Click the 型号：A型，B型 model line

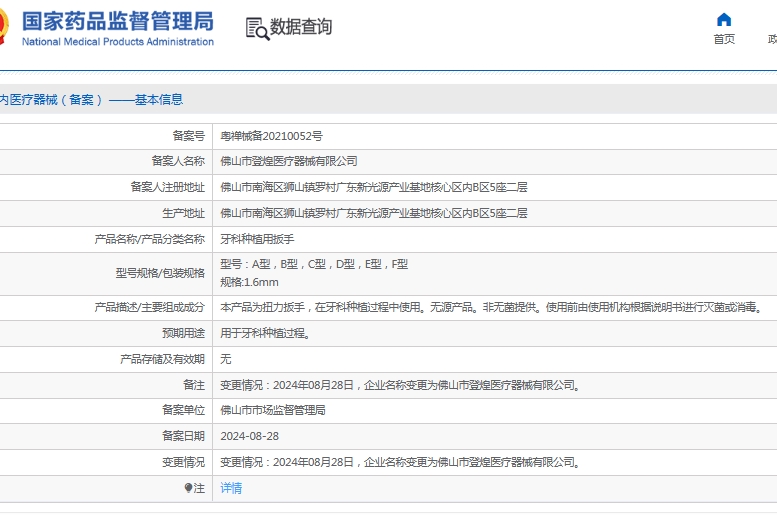(x=314, y=265)
